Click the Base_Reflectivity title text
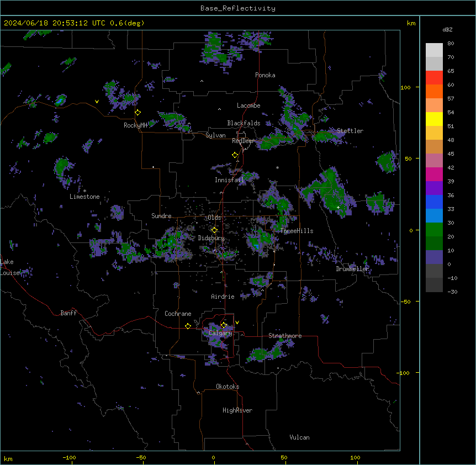Viewport: 476px width, 465px height. coord(238,8)
